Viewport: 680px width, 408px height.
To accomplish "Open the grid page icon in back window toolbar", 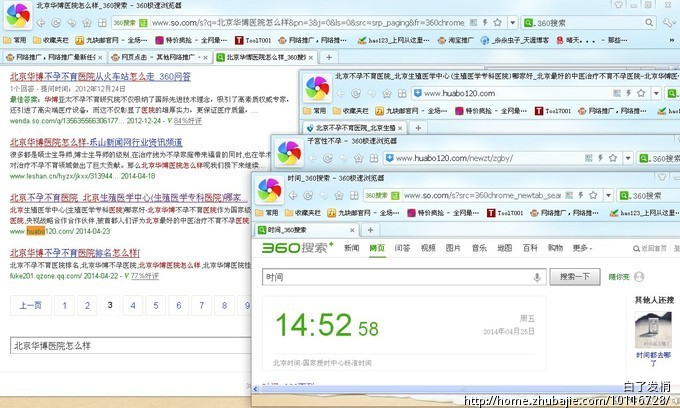I will pos(102,23).
